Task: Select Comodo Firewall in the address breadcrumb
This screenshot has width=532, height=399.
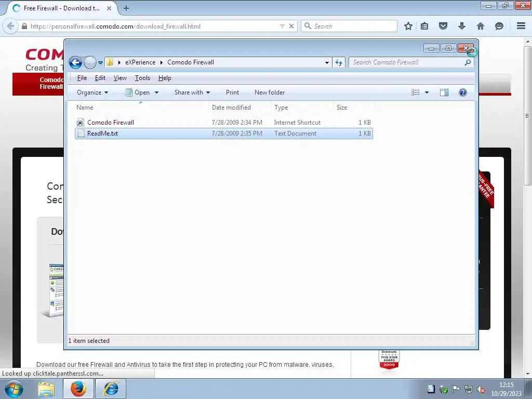Action: tap(191, 62)
